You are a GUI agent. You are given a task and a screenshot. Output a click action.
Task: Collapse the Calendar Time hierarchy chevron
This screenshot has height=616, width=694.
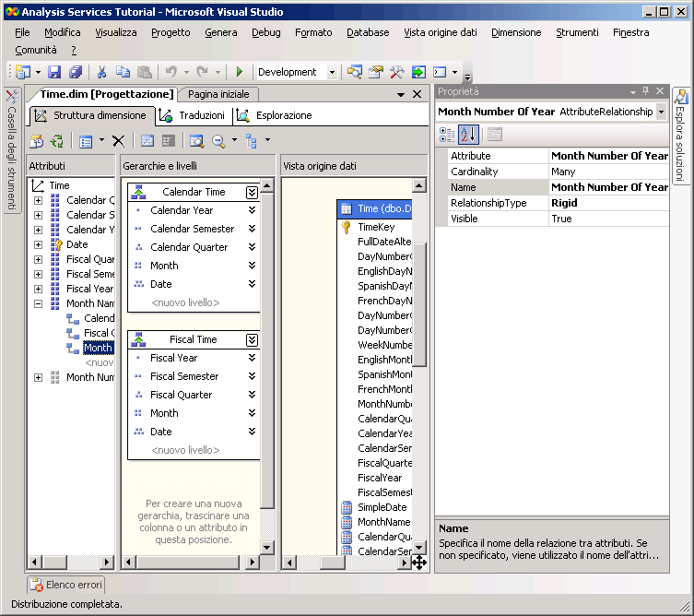(x=252, y=192)
